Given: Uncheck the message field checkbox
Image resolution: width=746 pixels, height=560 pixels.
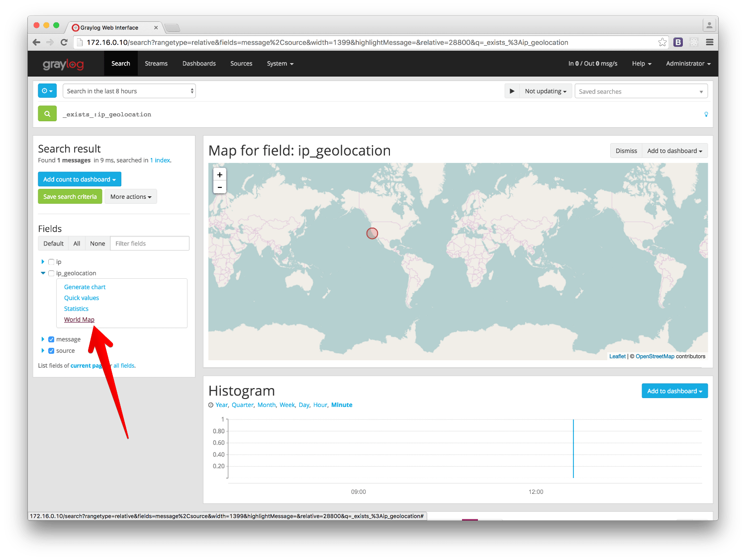Looking at the screenshot, I should click(x=51, y=339).
